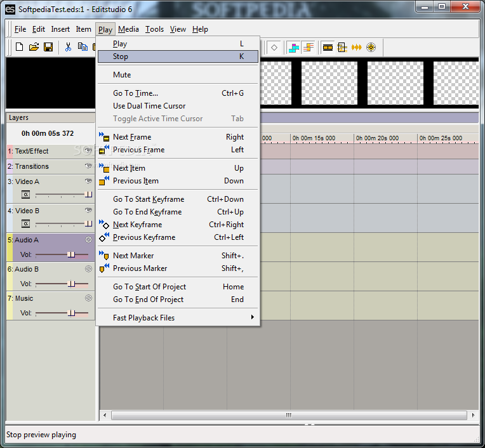This screenshot has height=448, width=485.
Task: Click the cyan-magenta blocks toolbar icon
Action: (x=293, y=48)
